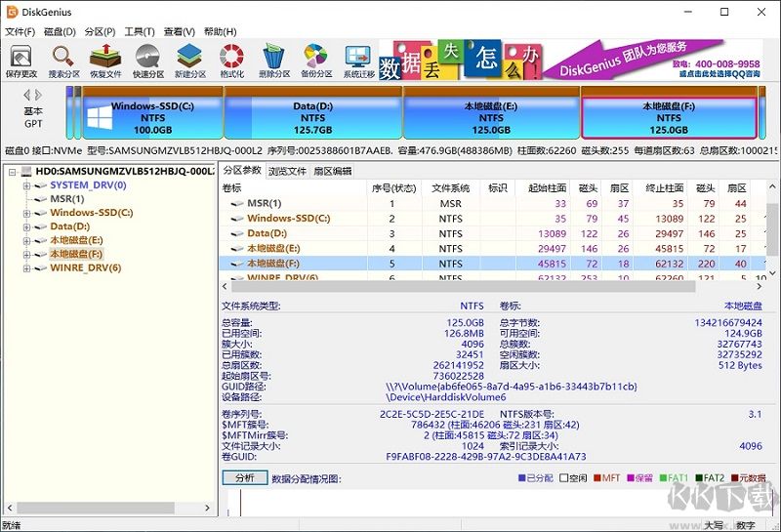
Task: Click the 分析 (Analyze) button
Action: pyautogui.click(x=244, y=478)
